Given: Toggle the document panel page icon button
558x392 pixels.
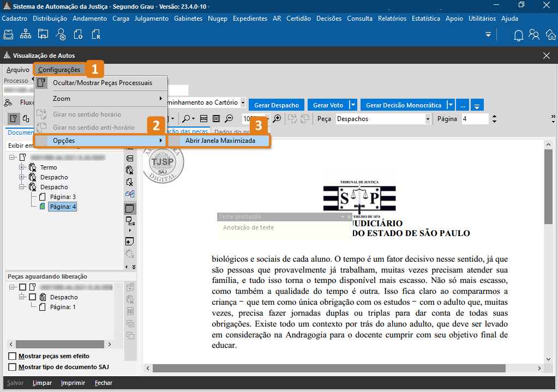Looking at the screenshot, I should pyautogui.click(x=13, y=118).
